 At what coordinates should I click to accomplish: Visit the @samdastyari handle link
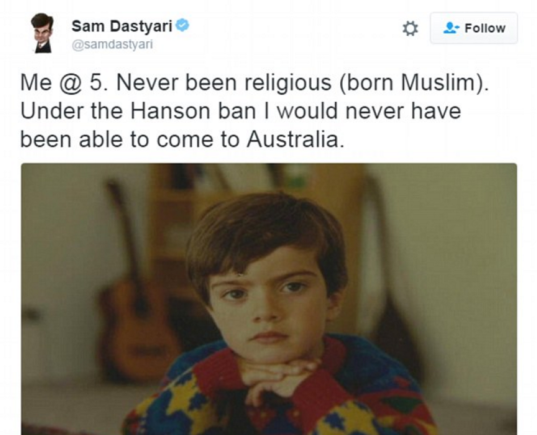112,45
